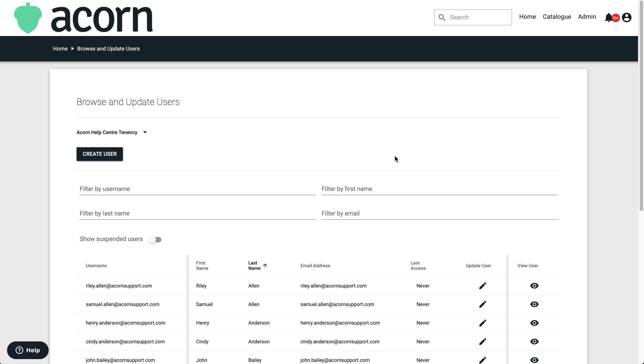Viewport: 644px width, 364px height.
Task: Select username john.bailey@acornsupport.com cell
Action: coord(120,360)
